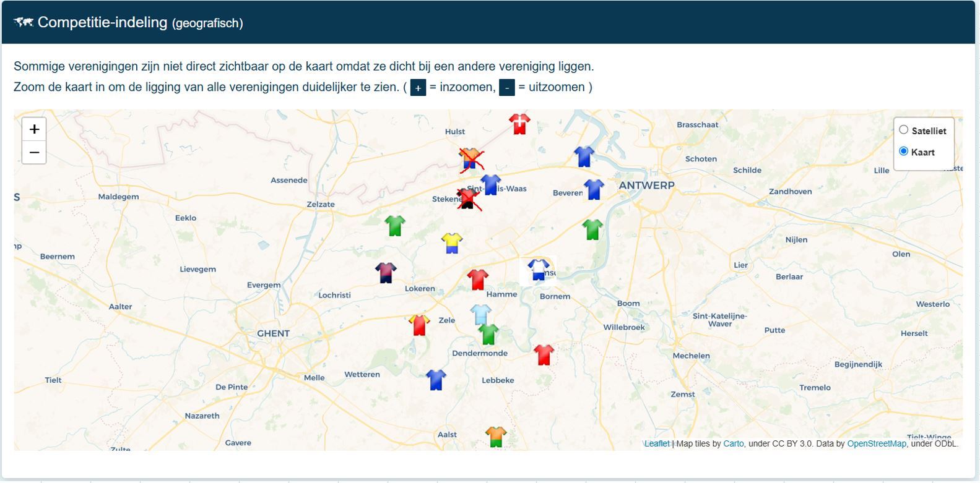Click the red-white jersey north of Hulst
The width and height of the screenshot is (980, 483).
coord(519,124)
